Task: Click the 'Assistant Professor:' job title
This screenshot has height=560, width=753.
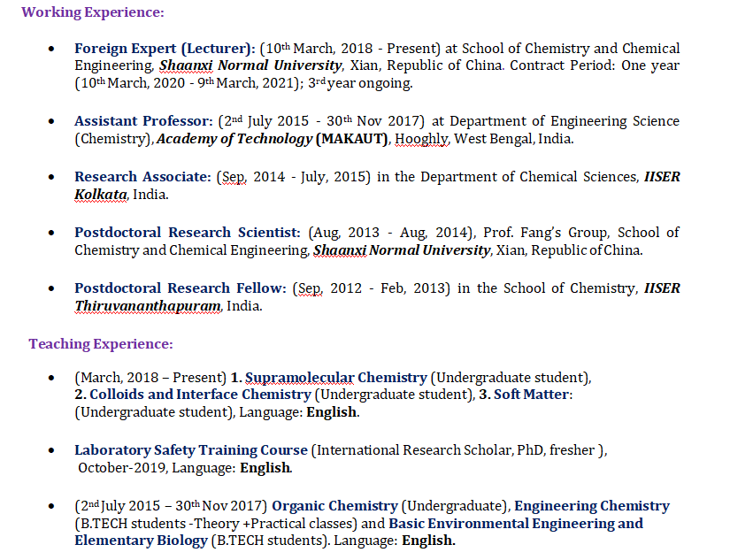Action: (x=143, y=121)
